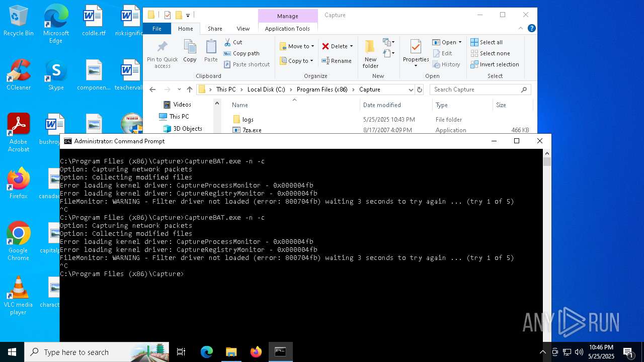Open Copy to dropdown

[x=296, y=61]
